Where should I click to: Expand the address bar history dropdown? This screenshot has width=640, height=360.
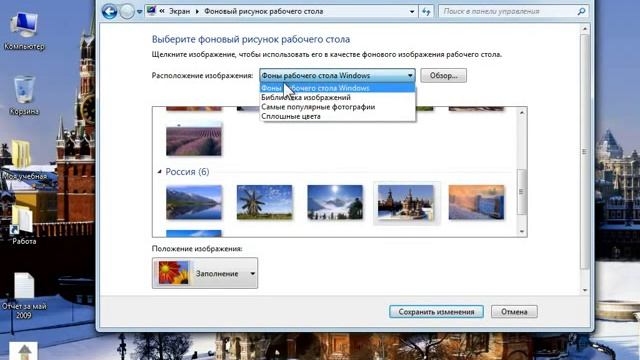pyautogui.click(x=412, y=12)
